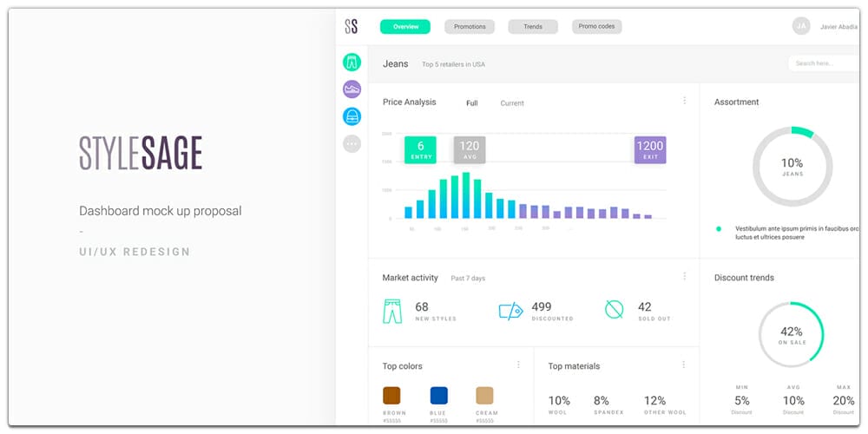This screenshot has width=868, height=434.
Task: Select the shoes category sidebar icon
Action: point(352,89)
